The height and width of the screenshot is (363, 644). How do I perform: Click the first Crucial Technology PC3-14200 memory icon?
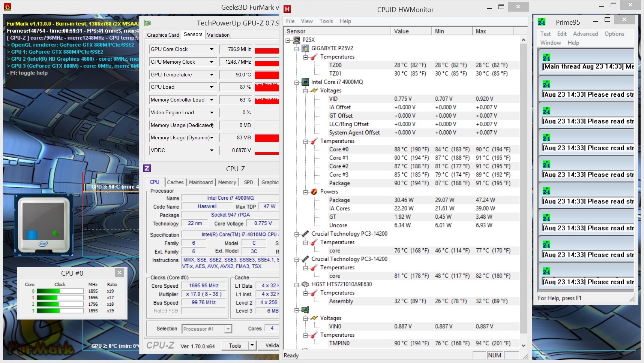click(305, 233)
